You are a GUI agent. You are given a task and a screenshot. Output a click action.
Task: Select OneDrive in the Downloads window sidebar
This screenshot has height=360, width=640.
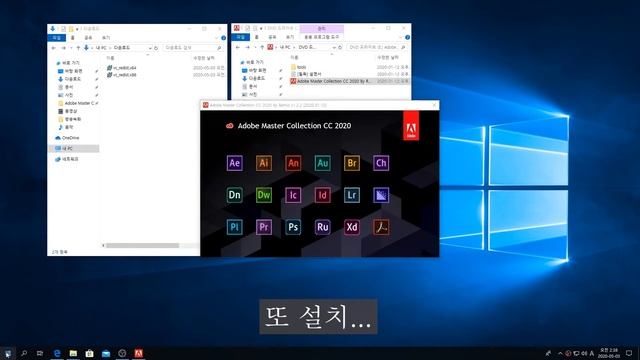coord(67,138)
